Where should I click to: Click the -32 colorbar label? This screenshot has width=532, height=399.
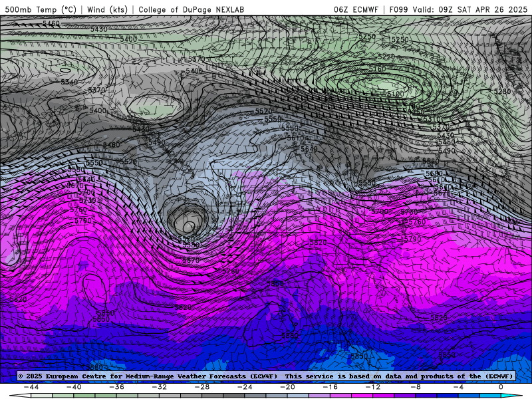160,387
